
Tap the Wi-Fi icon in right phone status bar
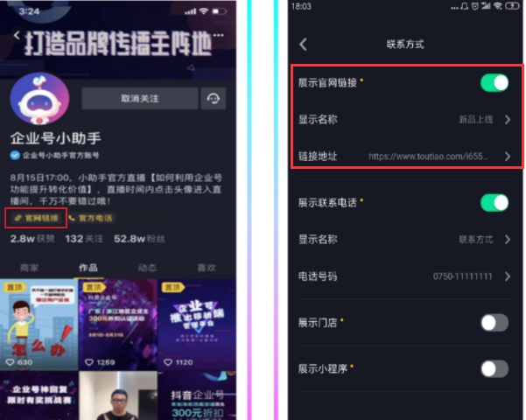pos(498,6)
